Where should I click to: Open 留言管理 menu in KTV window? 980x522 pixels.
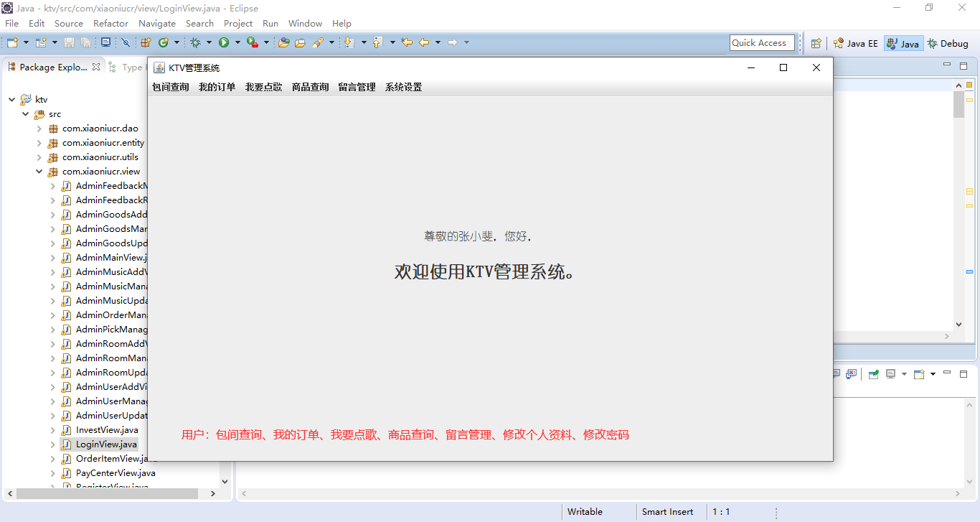(x=357, y=88)
